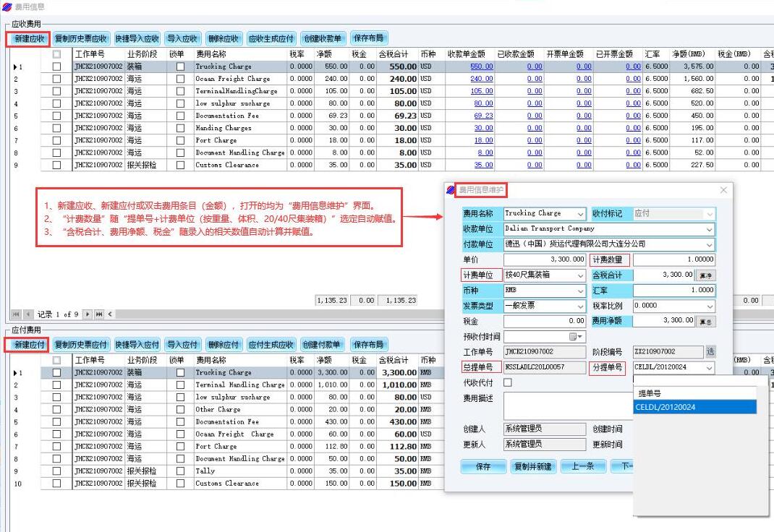Open calendar picker for 预收付时间
The image size is (774, 532).
(x=577, y=337)
